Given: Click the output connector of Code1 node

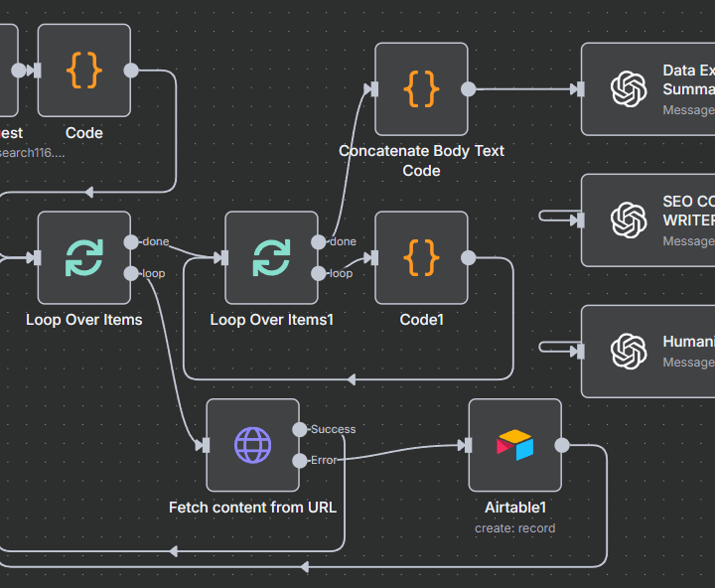Looking at the screenshot, I should tap(469, 257).
